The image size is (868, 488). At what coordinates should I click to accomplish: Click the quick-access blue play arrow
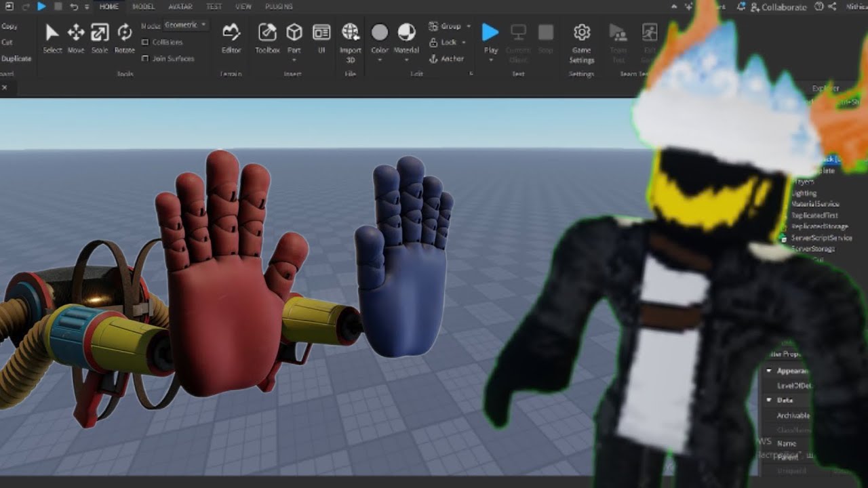(x=41, y=6)
